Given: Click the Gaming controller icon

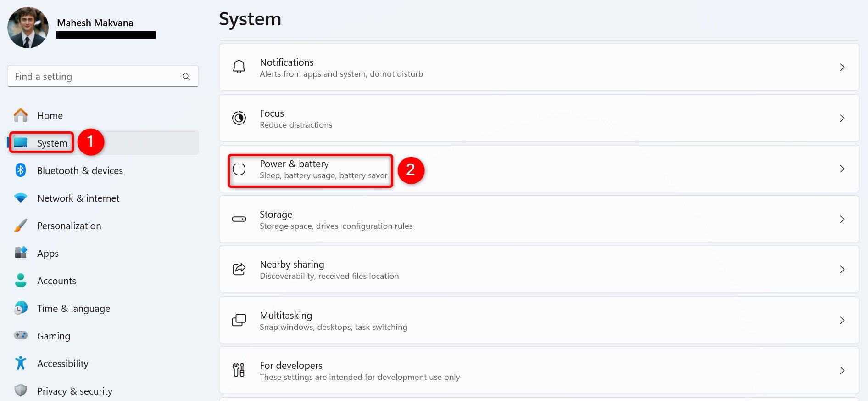Looking at the screenshot, I should coord(21,335).
